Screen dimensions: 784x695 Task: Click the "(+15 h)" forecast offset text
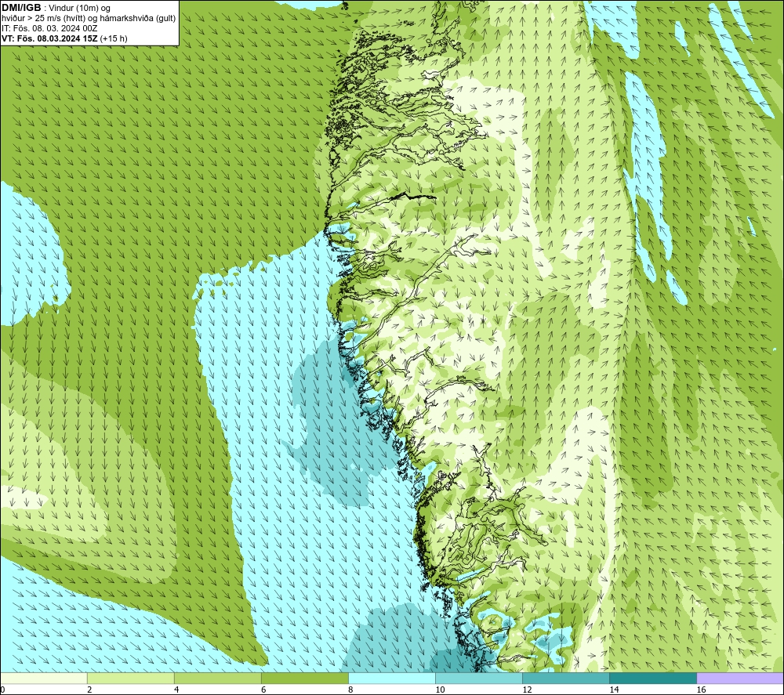pyautogui.click(x=114, y=38)
